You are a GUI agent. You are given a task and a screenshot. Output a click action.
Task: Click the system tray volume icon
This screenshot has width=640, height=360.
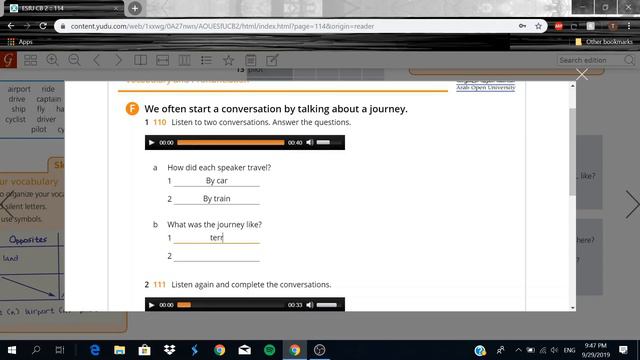click(554, 350)
